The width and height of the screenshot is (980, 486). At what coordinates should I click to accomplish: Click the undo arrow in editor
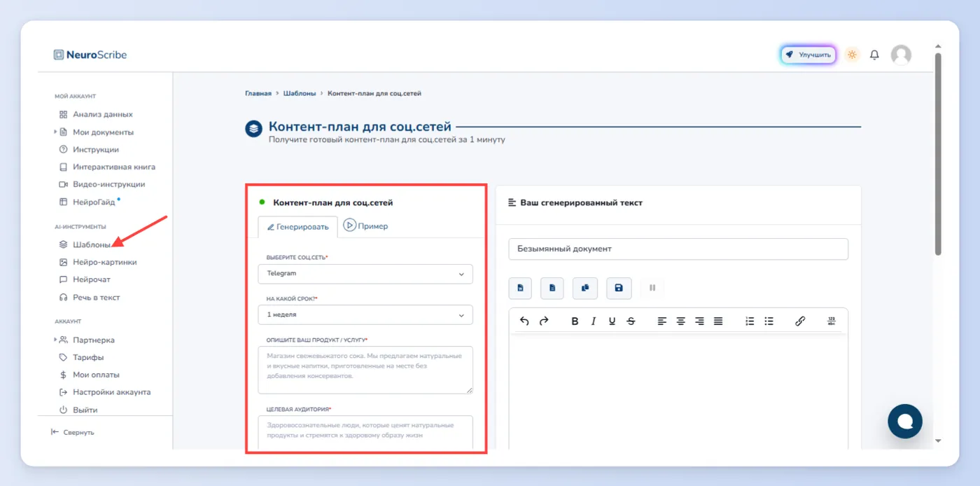(x=524, y=321)
